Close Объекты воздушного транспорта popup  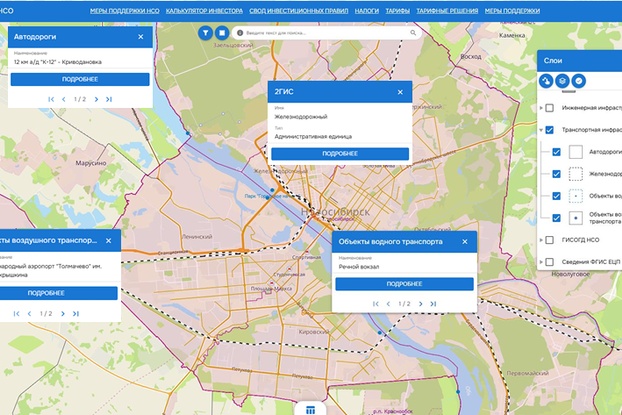[x=109, y=241]
